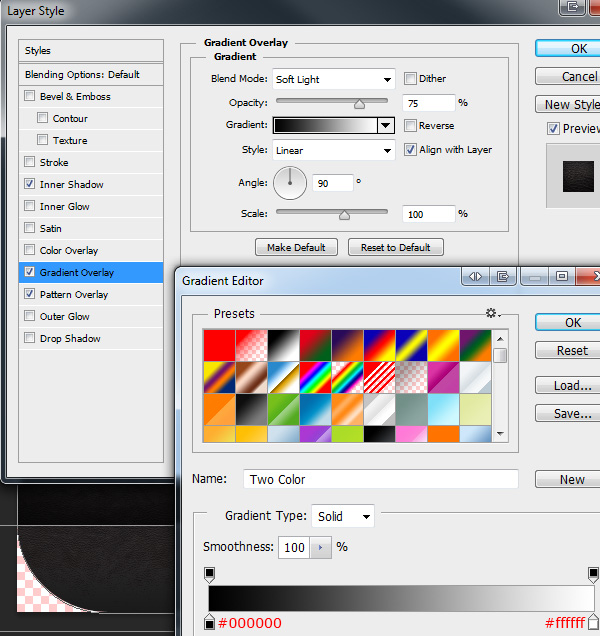Image resolution: width=600 pixels, height=636 pixels.
Task: Select the red-to-transparent gradient preset
Action: (x=252, y=345)
